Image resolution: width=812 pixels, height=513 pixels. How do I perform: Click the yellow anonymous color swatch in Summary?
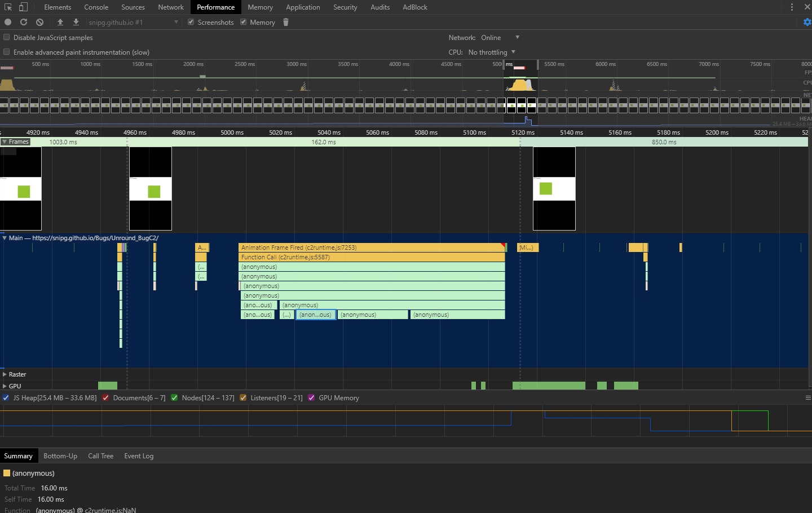point(7,474)
